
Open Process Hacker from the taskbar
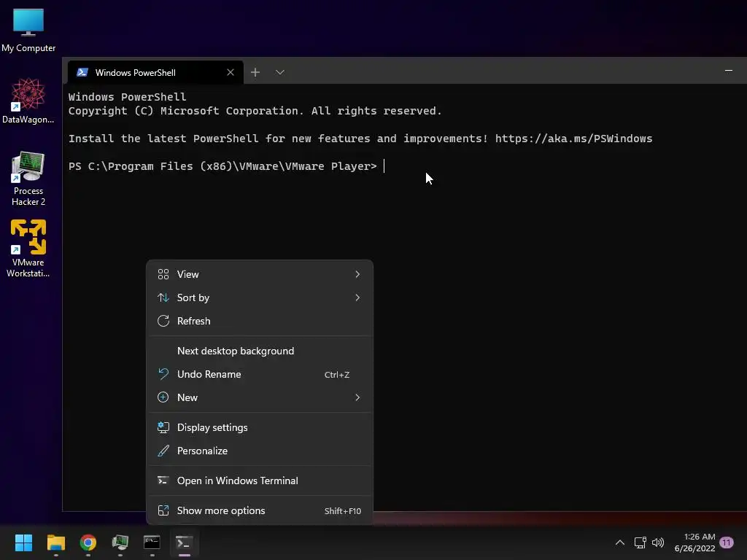tap(120, 542)
